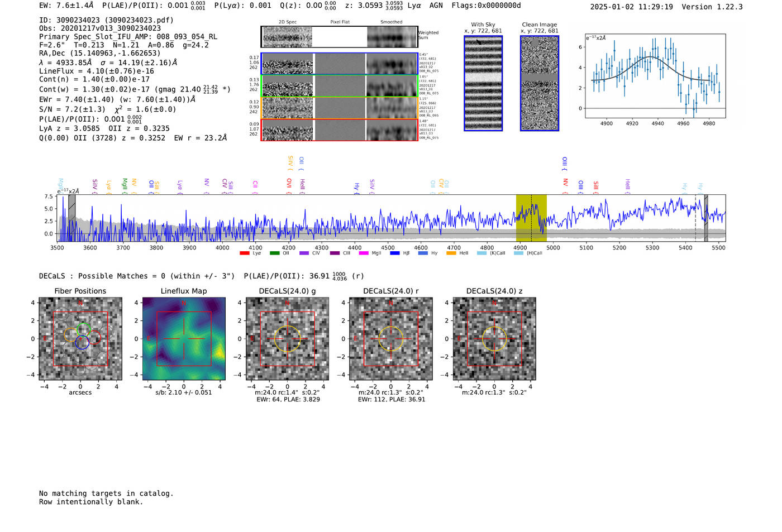Click the yellow highlighted region in the spectrum

click(531, 218)
